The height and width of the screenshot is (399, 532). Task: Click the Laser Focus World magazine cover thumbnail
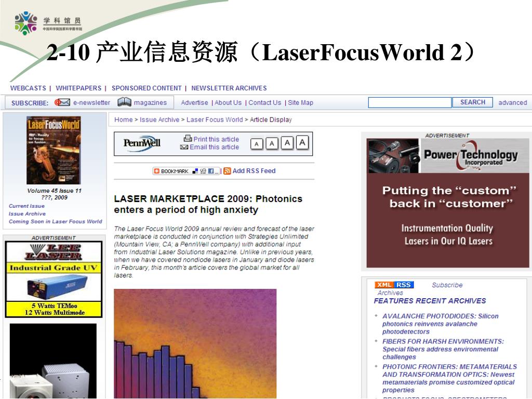(54, 150)
